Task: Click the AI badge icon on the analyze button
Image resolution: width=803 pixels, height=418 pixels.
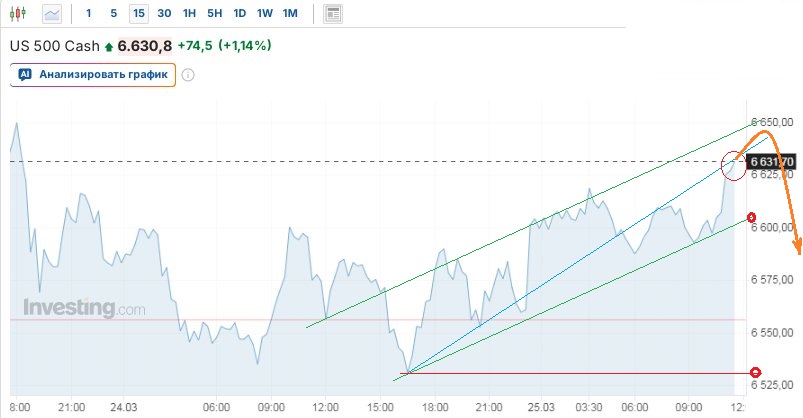Action: (x=25, y=74)
